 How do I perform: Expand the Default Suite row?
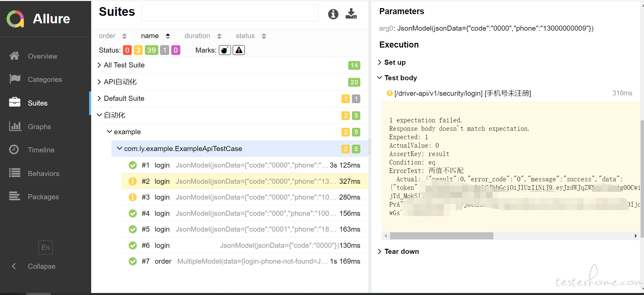tap(230, 98)
